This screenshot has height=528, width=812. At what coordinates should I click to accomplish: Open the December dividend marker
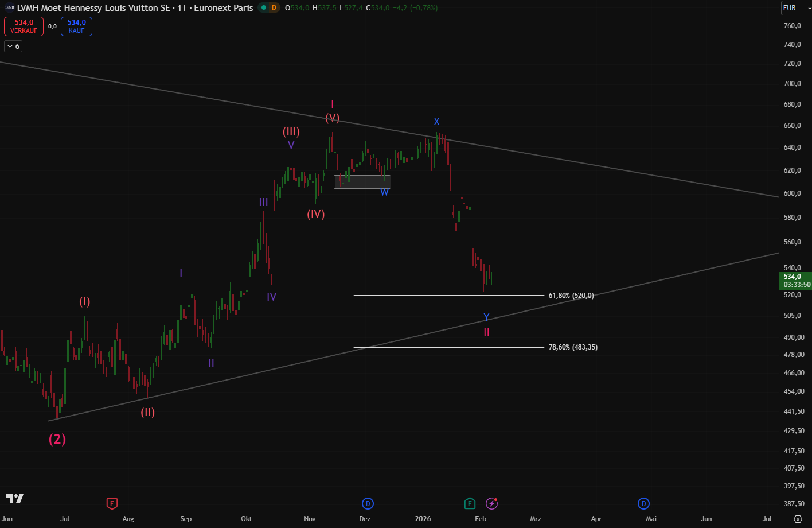pos(368,504)
